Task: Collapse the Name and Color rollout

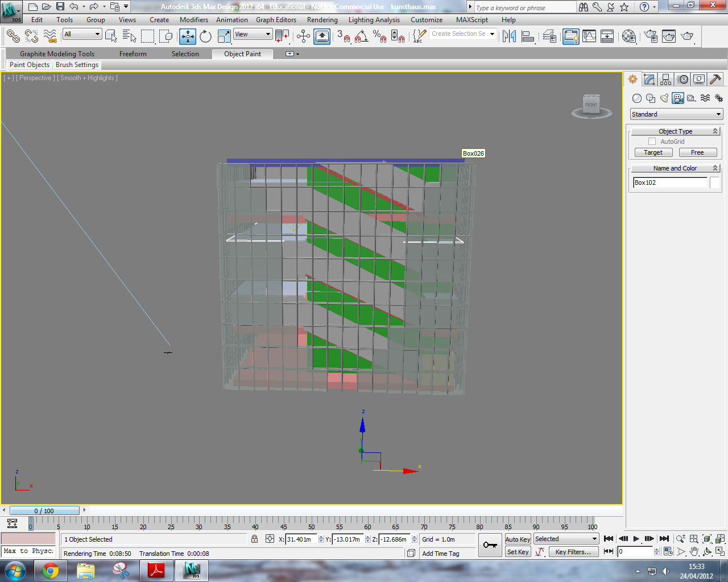Action: coord(675,168)
